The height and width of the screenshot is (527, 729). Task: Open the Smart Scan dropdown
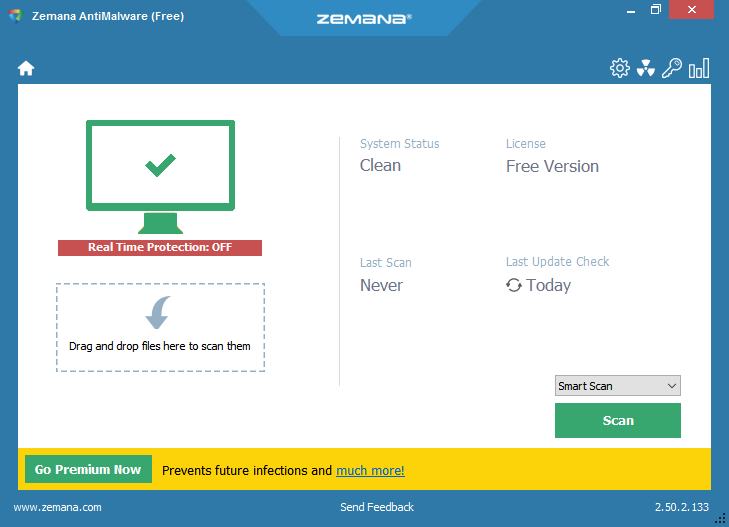point(617,386)
